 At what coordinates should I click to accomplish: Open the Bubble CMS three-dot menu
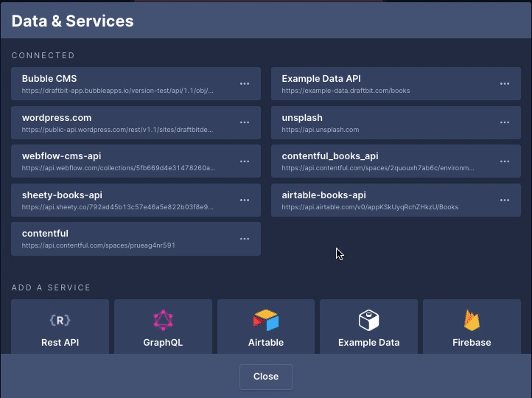click(245, 83)
